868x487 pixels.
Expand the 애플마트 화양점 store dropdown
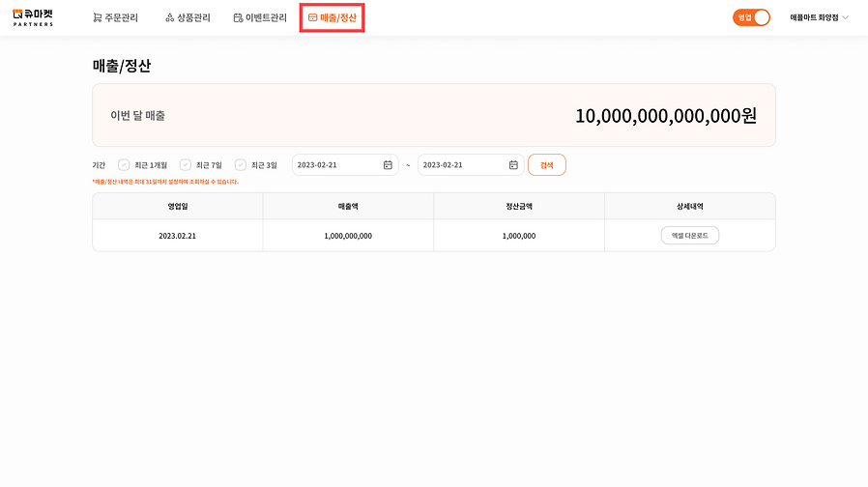(819, 17)
